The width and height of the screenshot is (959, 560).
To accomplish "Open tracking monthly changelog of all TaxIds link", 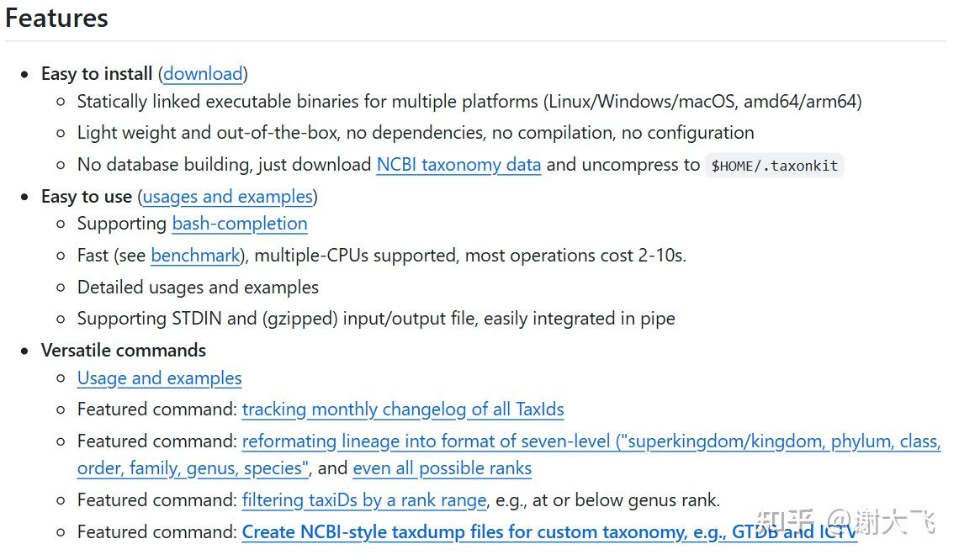I will point(402,409).
